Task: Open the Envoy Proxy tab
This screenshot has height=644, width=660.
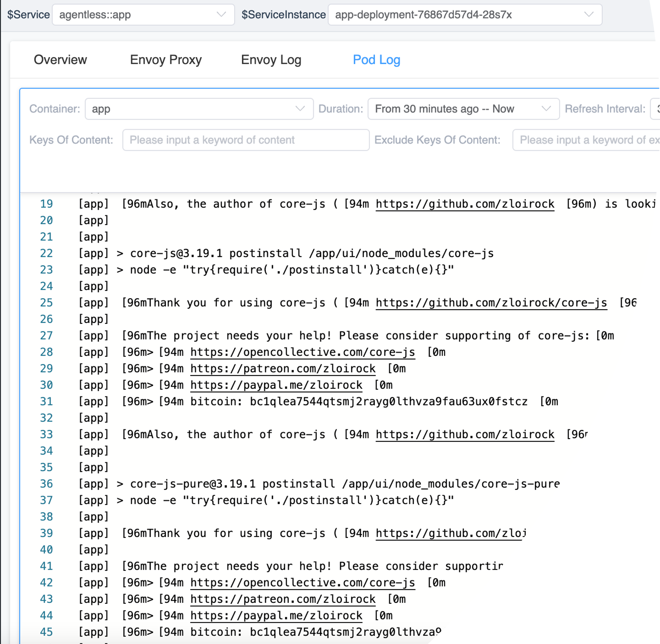Action: pyautogui.click(x=166, y=60)
